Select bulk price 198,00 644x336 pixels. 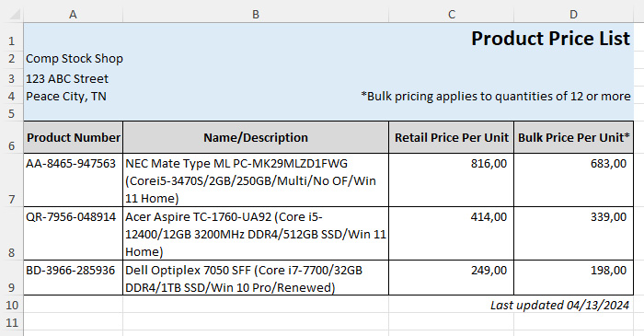click(x=573, y=278)
